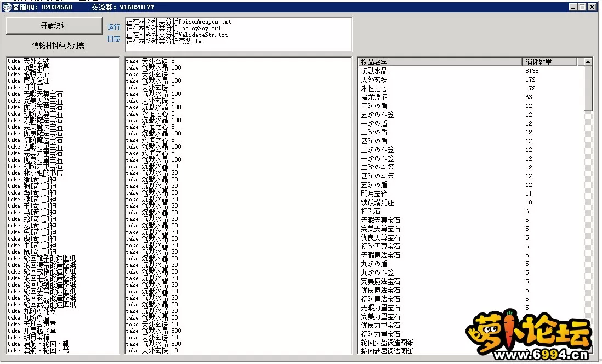Click 屠龙凭证 row in results table

(471, 98)
